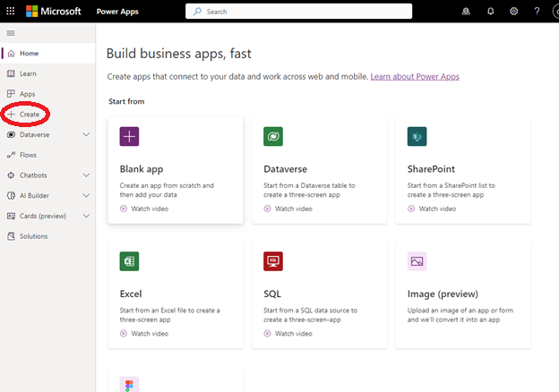
Task: Open Solutions in the sidebar
Action: coord(47,236)
